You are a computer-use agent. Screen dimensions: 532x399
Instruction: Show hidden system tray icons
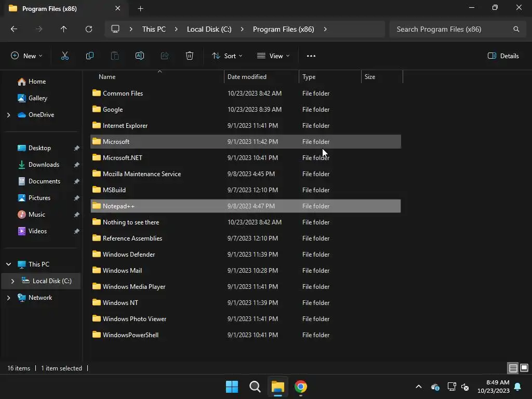click(419, 387)
